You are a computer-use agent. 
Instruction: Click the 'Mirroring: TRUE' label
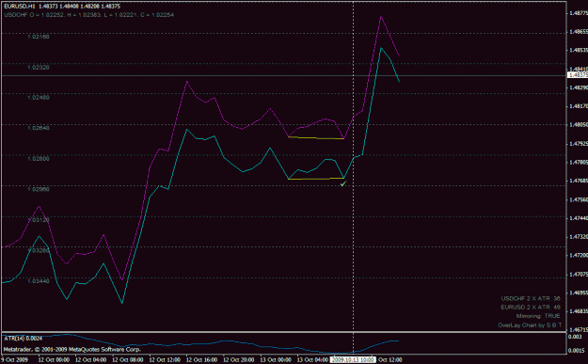point(538,316)
